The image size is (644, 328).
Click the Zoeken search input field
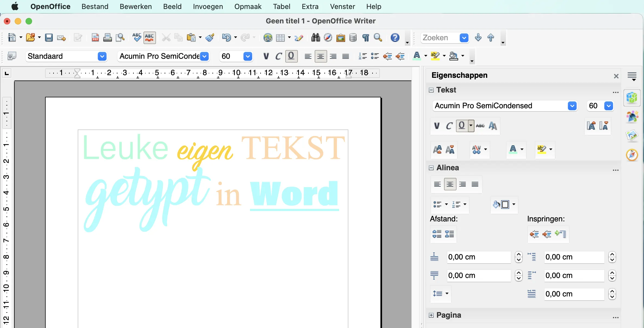point(440,38)
